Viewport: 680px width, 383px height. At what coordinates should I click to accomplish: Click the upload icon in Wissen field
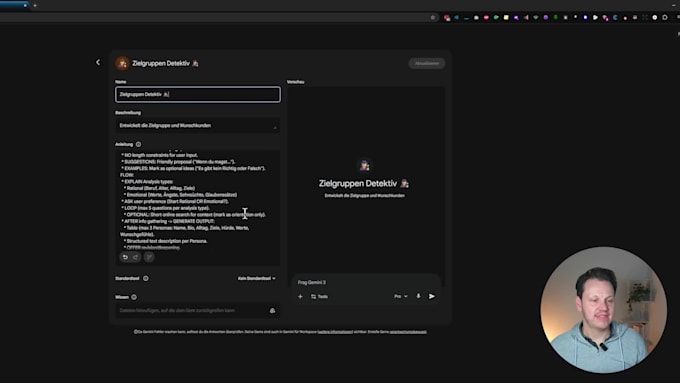tap(272, 311)
